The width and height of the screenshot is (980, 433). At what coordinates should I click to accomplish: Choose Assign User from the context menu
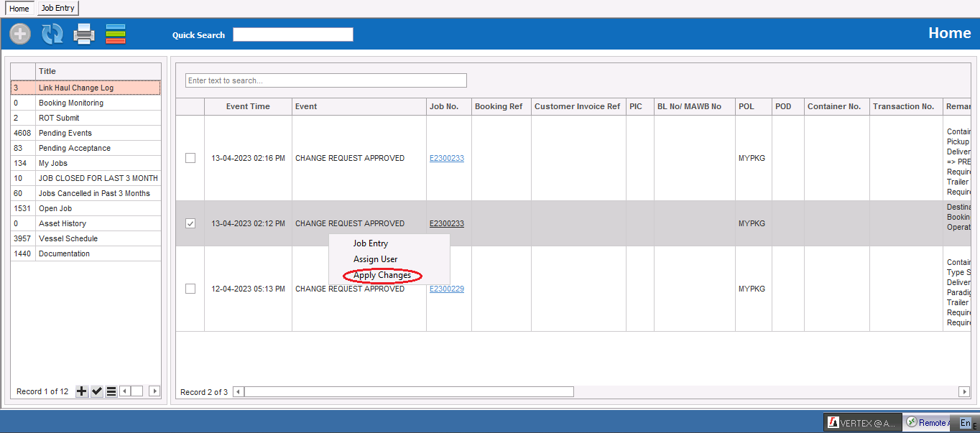pos(375,259)
